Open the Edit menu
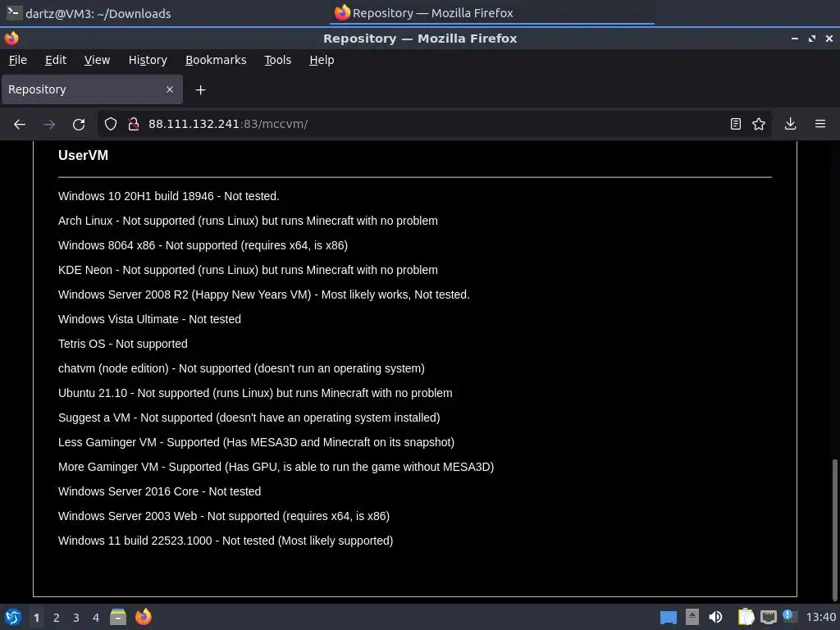The width and height of the screenshot is (840, 630). pyautogui.click(x=56, y=60)
